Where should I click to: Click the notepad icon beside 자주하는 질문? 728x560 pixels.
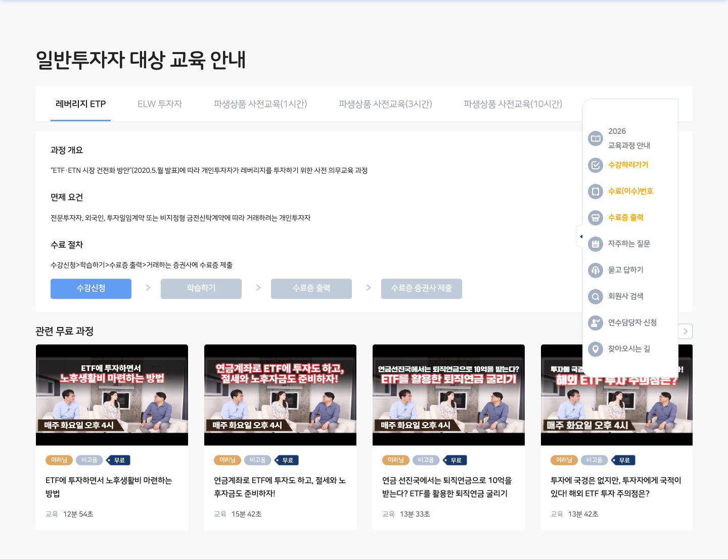tap(596, 244)
